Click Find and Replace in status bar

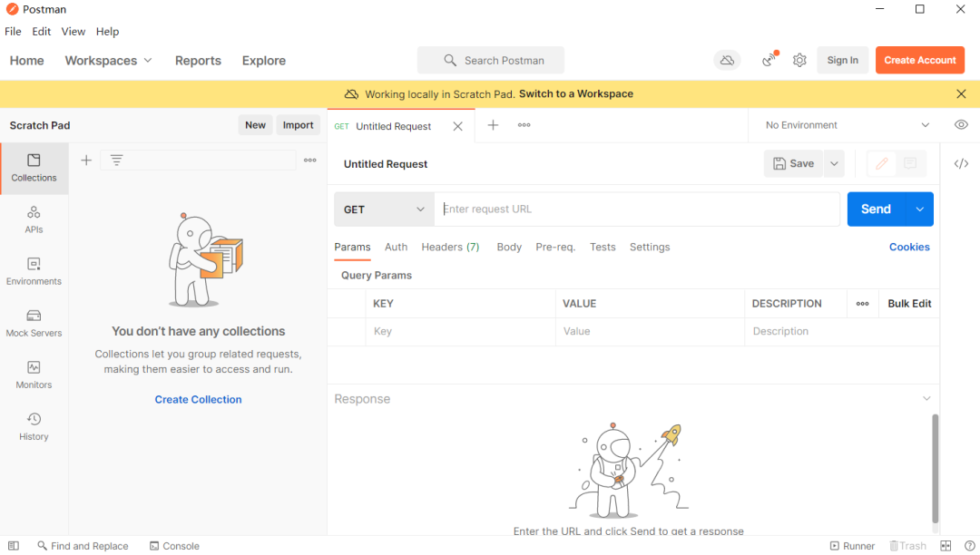pyautogui.click(x=83, y=546)
